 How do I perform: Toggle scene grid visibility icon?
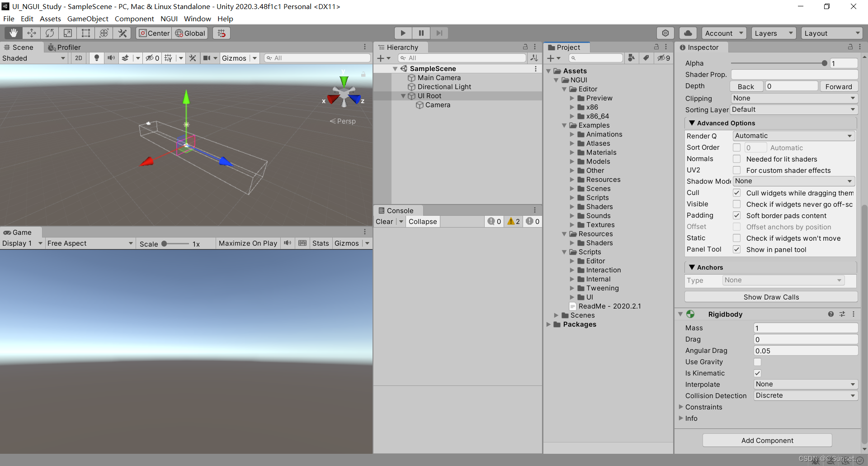pyautogui.click(x=168, y=58)
